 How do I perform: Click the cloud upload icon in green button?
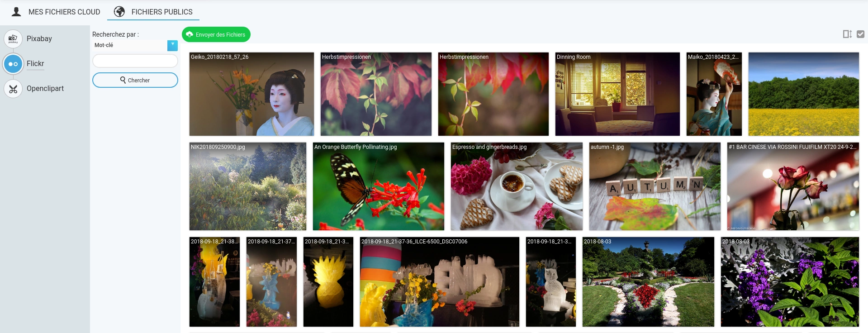(190, 34)
